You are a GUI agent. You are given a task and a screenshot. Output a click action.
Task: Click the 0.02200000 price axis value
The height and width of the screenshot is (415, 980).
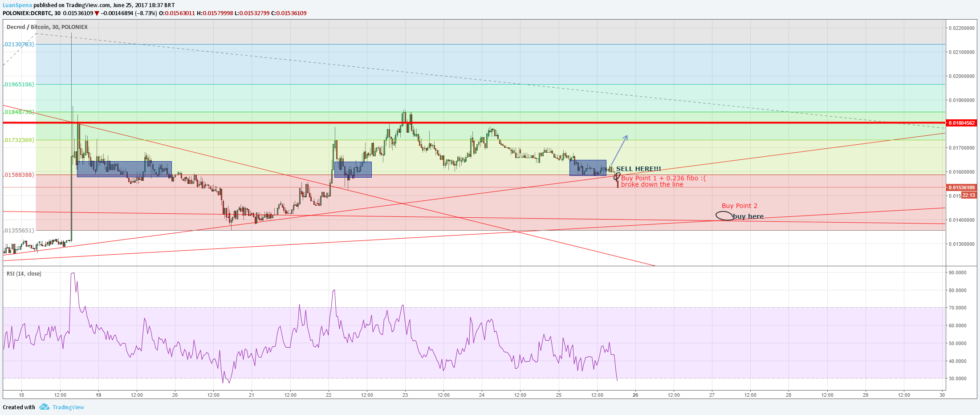tap(962, 28)
